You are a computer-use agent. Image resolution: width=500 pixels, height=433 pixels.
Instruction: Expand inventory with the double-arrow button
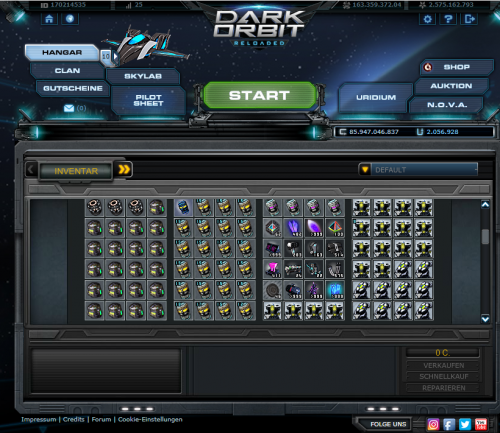click(124, 170)
